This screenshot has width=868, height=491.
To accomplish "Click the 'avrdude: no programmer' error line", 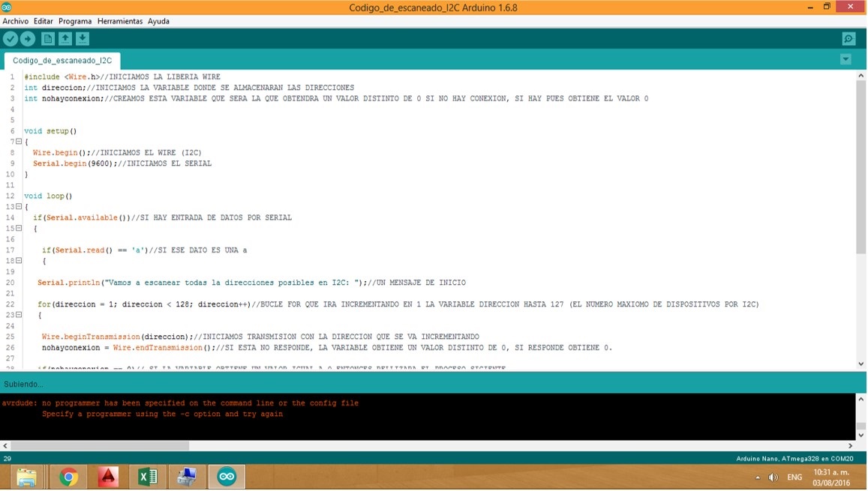I will [x=180, y=403].
